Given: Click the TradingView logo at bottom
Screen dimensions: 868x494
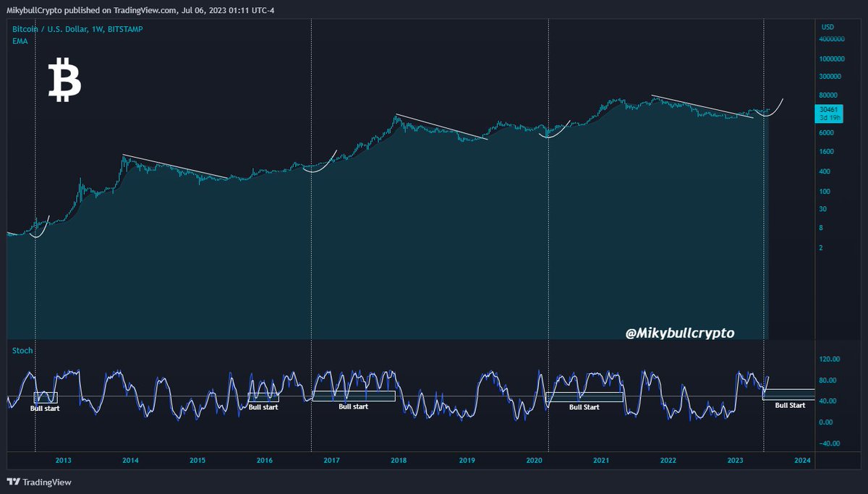Looking at the screenshot, I should 39,482.
